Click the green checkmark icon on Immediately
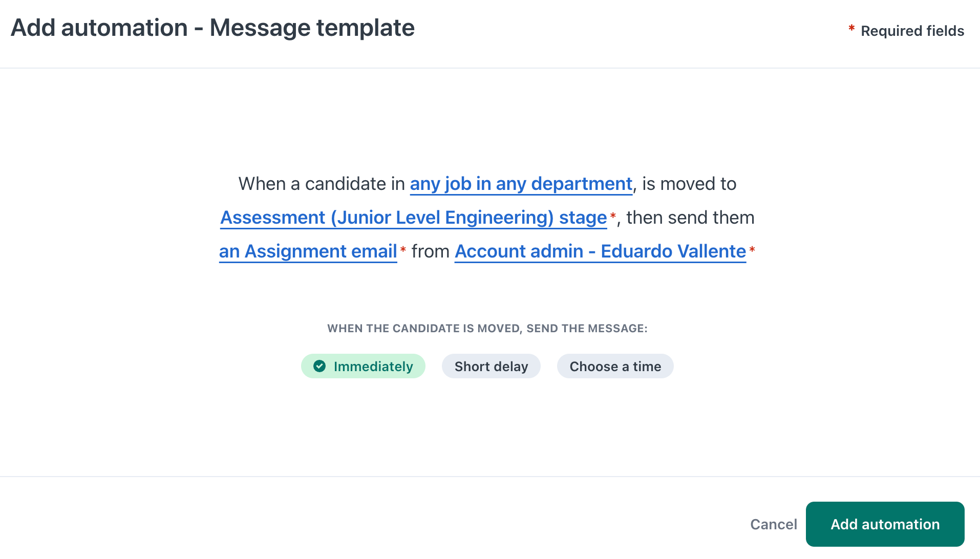 [x=319, y=366]
